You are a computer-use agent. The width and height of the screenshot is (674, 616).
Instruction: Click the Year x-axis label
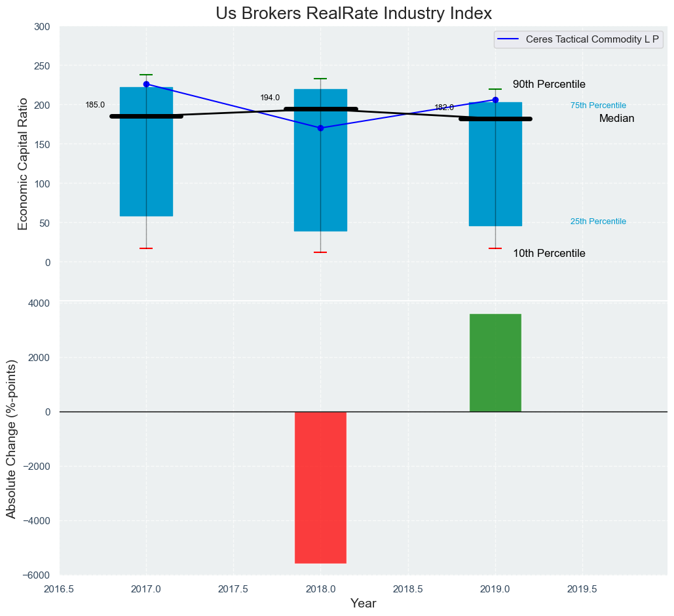(363, 604)
